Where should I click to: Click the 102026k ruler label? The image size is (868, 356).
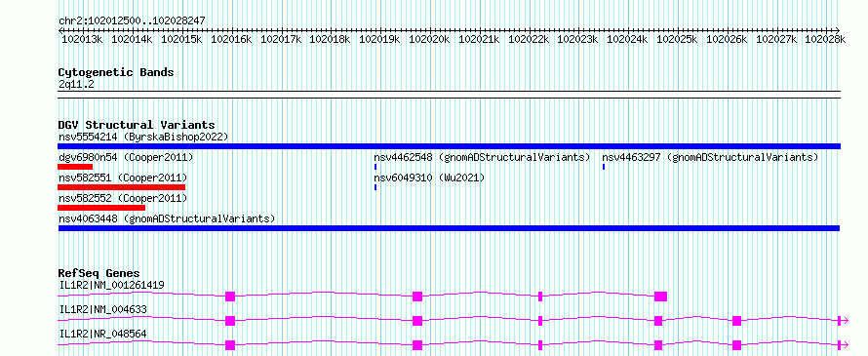[727, 39]
